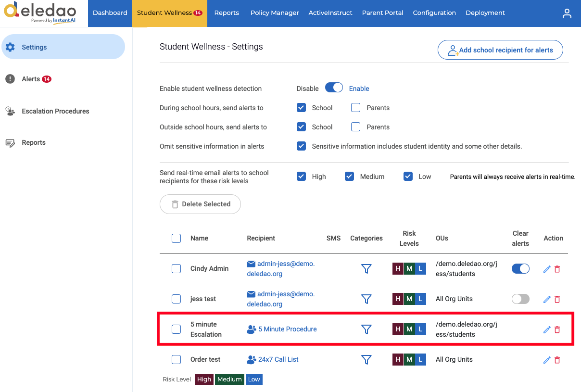This screenshot has height=392, width=581.
Task: Tick the select-all checkbox in table header
Action: [177, 238]
